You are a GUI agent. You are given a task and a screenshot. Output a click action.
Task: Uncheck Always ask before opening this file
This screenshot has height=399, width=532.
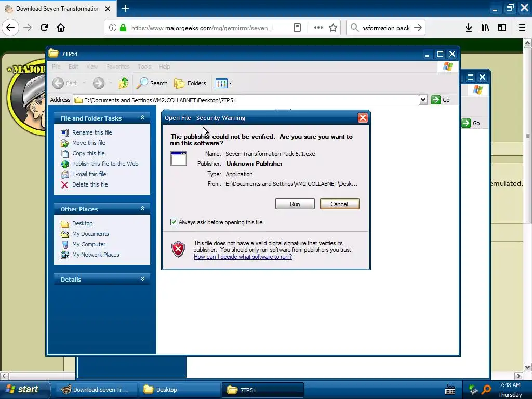(x=174, y=222)
